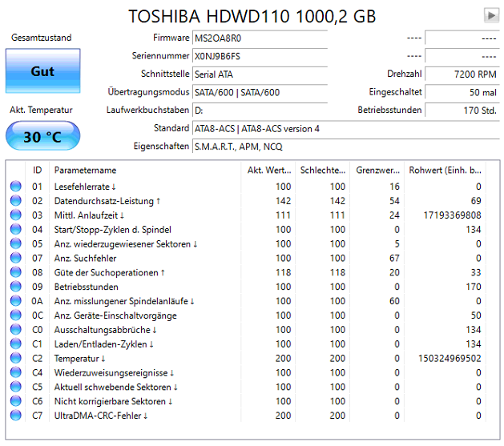
Task: Click status orb for Start/Stopp-Zyklen row
Action: (15, 229)
